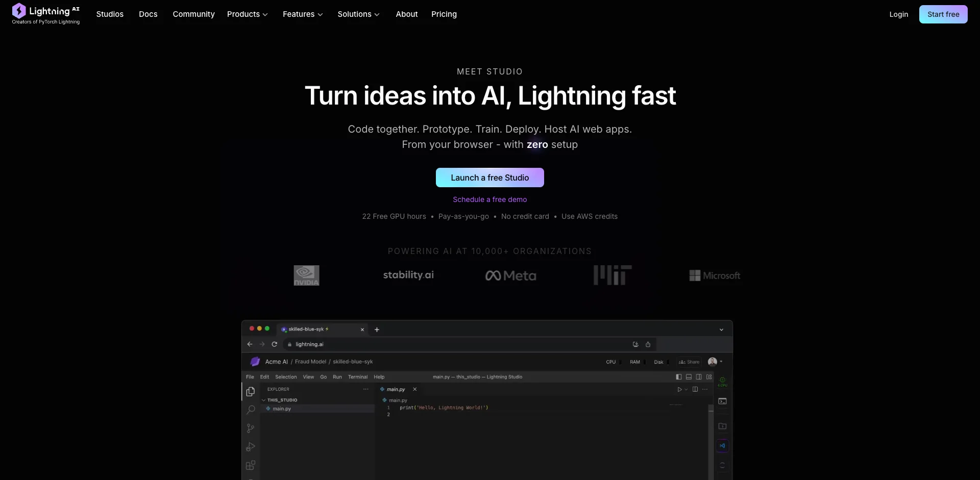Open the View menu in Studio
The image size is (980, 480).
[x=308, y=377]
